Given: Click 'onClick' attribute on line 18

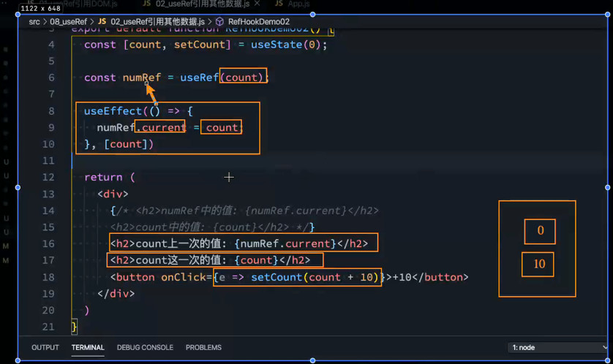Looking at the screenshot, I should point(184,277).
